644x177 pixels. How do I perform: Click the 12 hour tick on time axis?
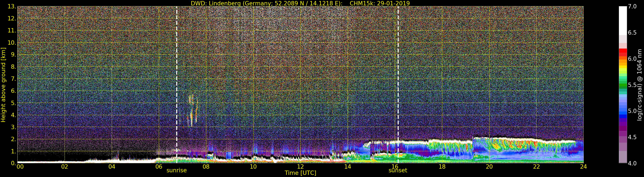(300, 167)
